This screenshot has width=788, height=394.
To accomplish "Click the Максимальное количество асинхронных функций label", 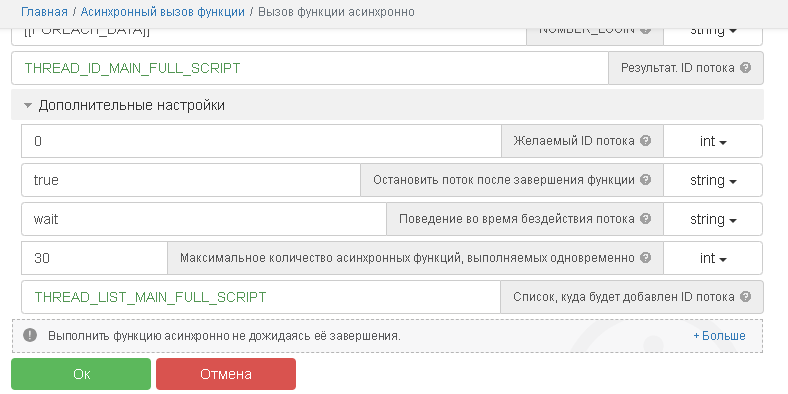I will 407,258.
